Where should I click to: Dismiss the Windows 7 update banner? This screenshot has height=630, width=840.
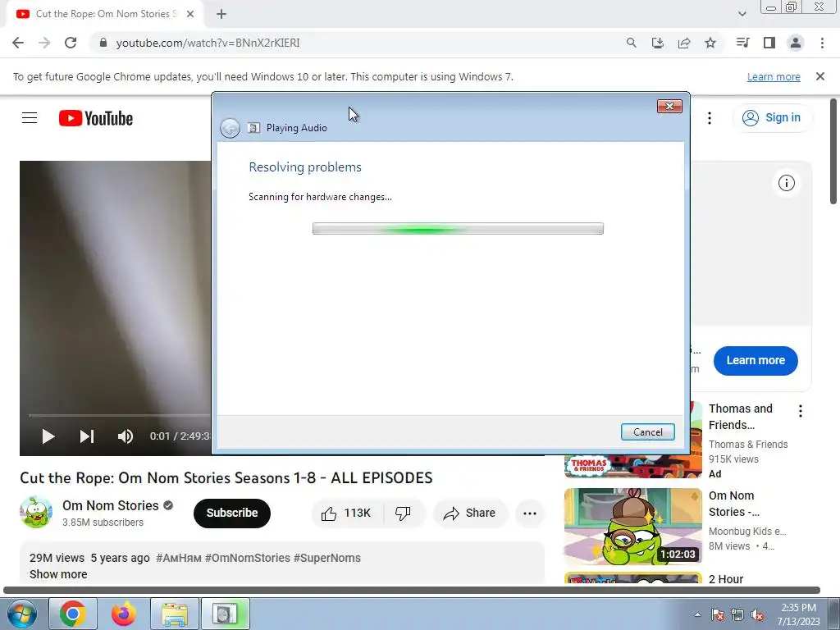pyautogui.click(x=820, y=76)
